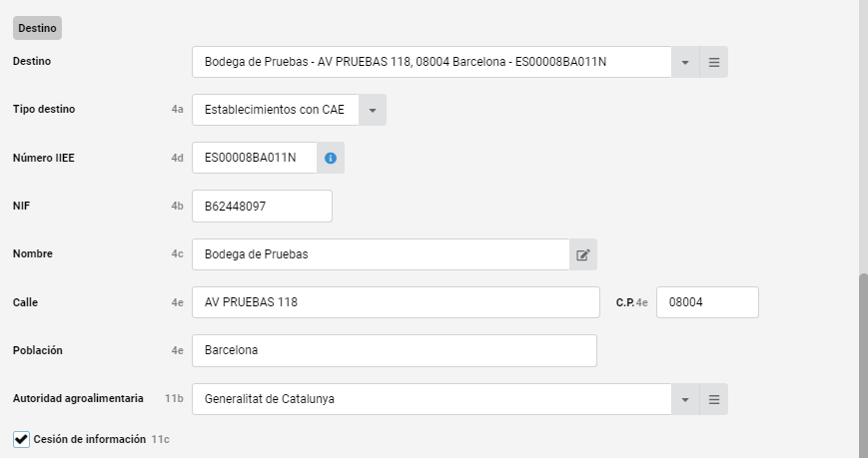The image size is (868, 458).
Task: Open the list menu icon next to Destino
Action: 714,63
